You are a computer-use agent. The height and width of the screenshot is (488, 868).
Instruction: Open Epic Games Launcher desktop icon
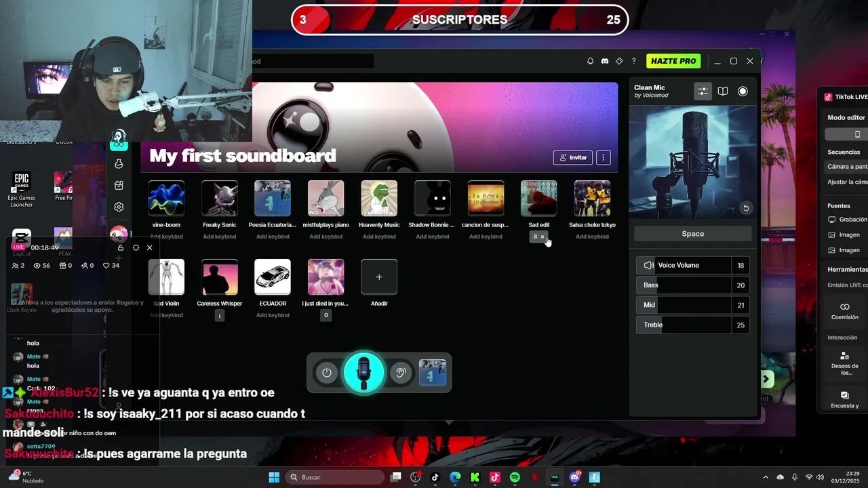[21, 190]
